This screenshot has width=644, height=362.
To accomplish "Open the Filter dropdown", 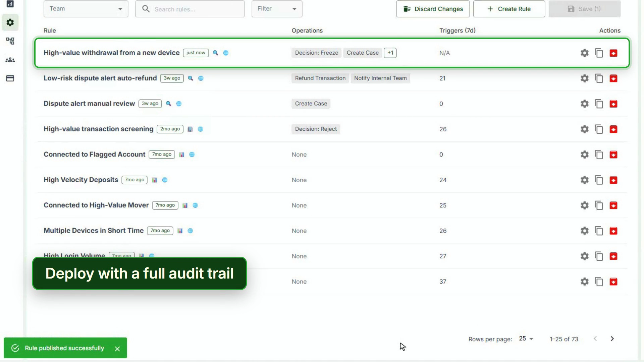I will pos(277,9).
